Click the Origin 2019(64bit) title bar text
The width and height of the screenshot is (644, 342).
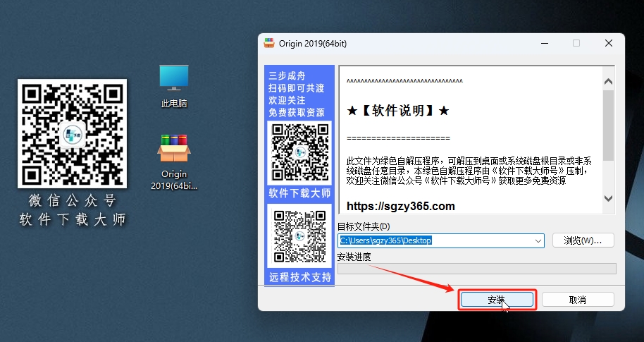pyautogui.click(x=313, y=44)
